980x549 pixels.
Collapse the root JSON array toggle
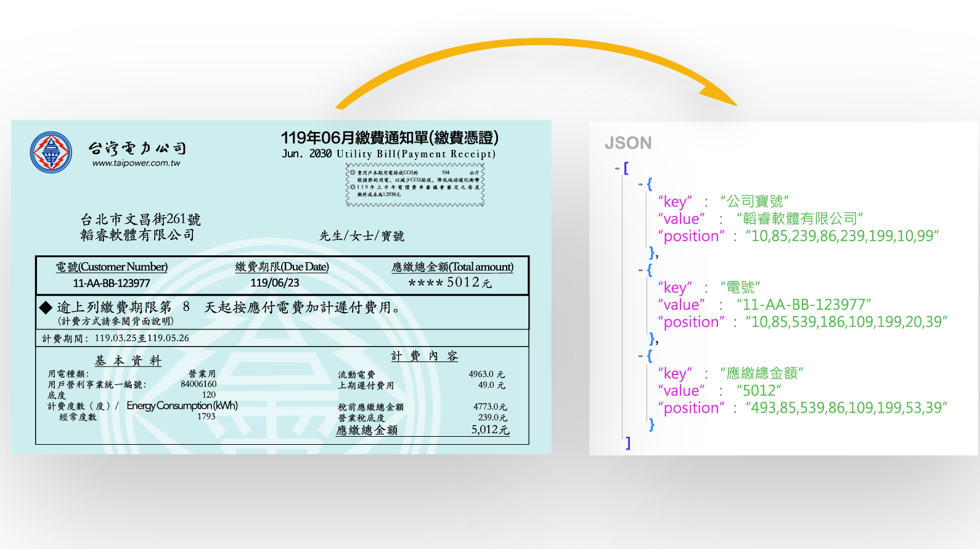pos(617,168)
